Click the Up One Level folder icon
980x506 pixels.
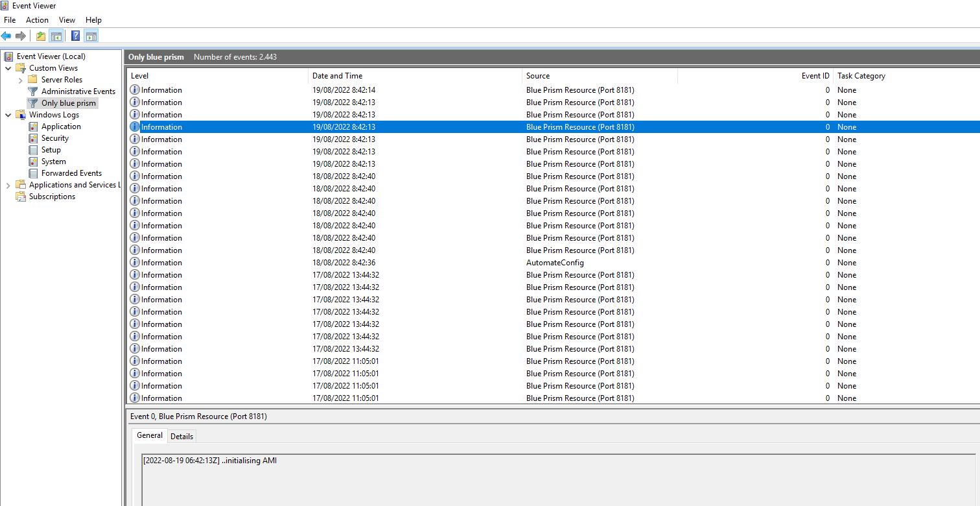tap(41, 36)
